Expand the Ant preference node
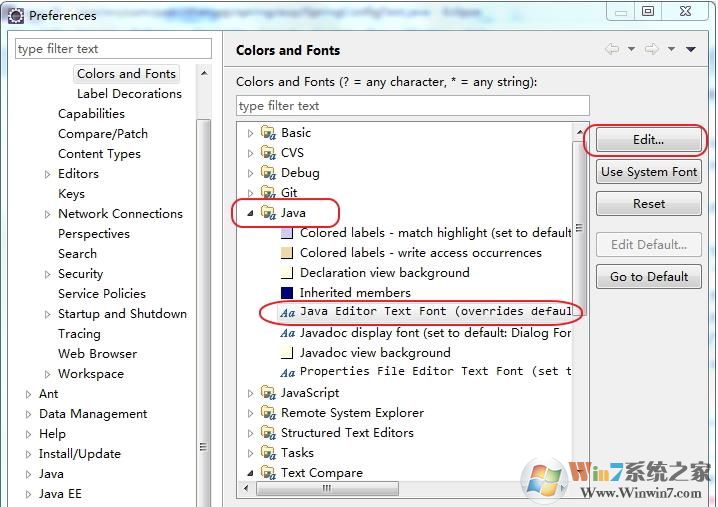 tap(28, 394)
